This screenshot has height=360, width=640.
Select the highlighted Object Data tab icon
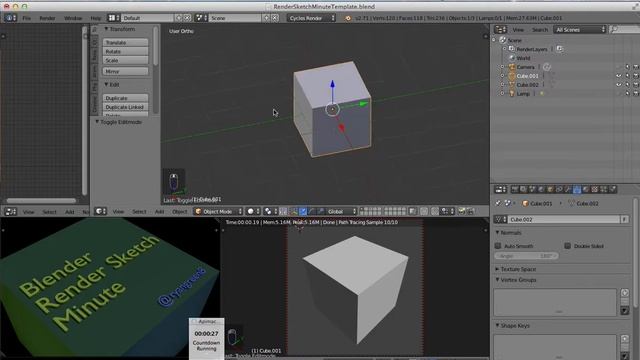click(x=577, y=189)
